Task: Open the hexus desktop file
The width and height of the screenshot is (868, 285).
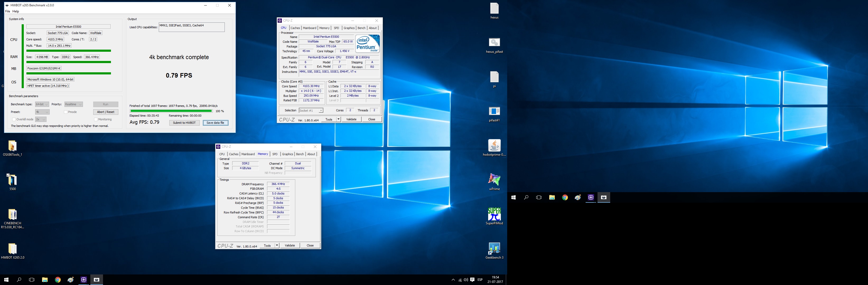Action: coord(494,11)
